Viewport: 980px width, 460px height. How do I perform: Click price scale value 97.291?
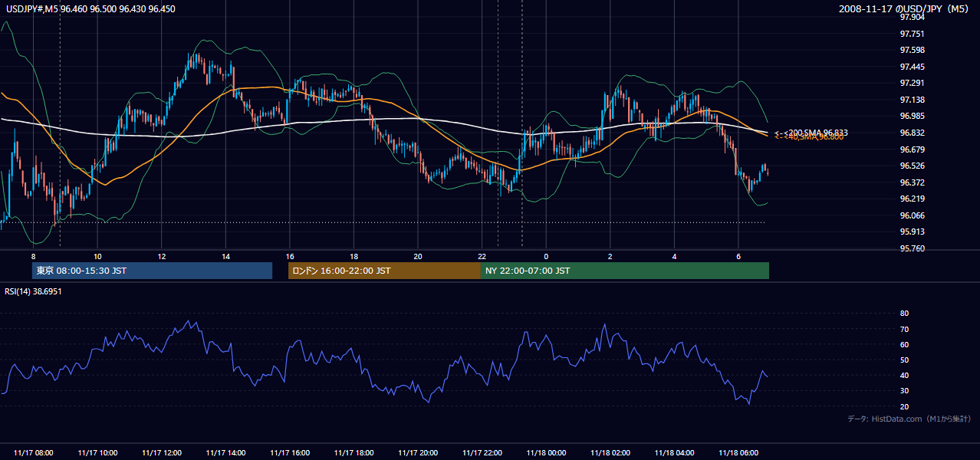(x=912, y=83)
